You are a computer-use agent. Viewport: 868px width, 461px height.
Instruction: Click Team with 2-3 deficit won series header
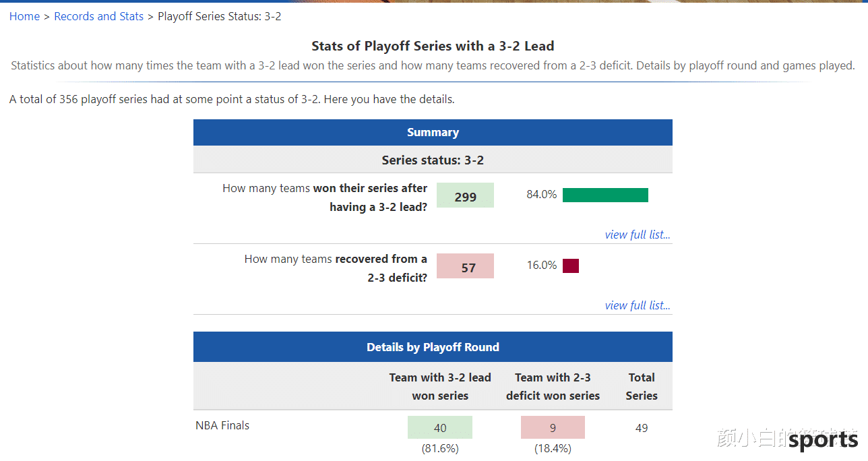click(x=553, y=386)
